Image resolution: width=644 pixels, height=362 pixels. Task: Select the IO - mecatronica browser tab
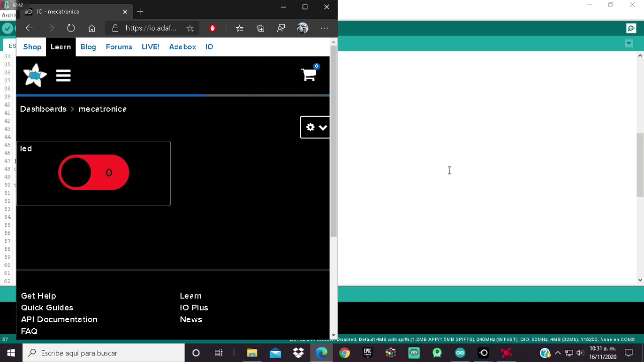pos(75,12)
